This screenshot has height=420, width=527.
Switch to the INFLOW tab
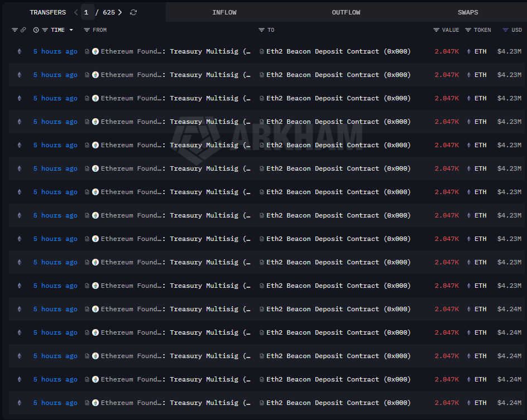[x=224, y=12]
